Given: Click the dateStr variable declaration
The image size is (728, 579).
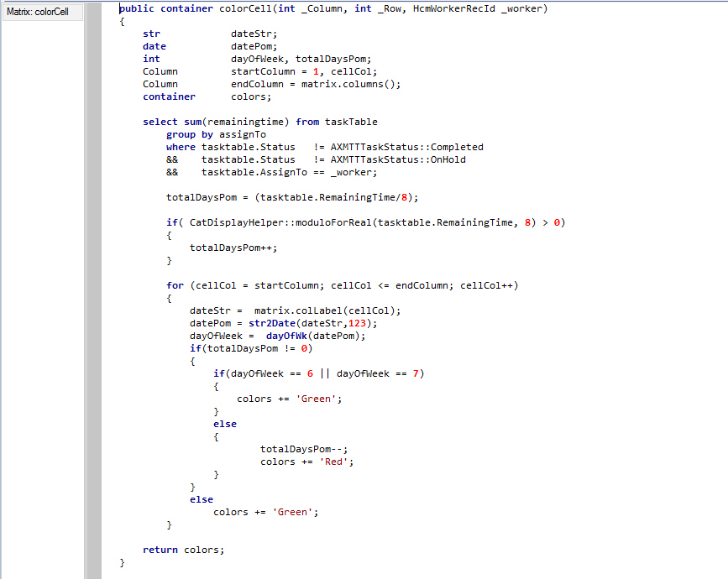Looking at the screenshot, I should 254,34.
